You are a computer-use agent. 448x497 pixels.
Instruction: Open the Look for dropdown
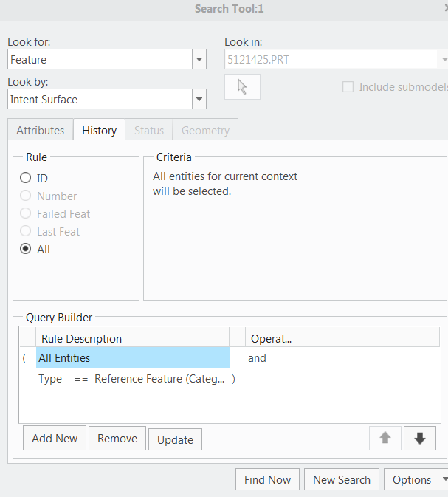coord(199,60)
